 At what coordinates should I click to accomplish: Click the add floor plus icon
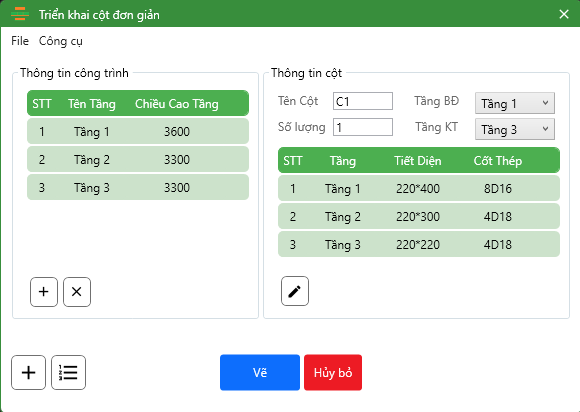(44, 292)
